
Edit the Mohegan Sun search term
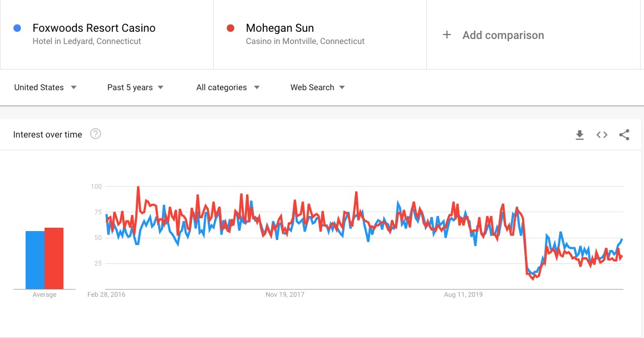[279, 28]
